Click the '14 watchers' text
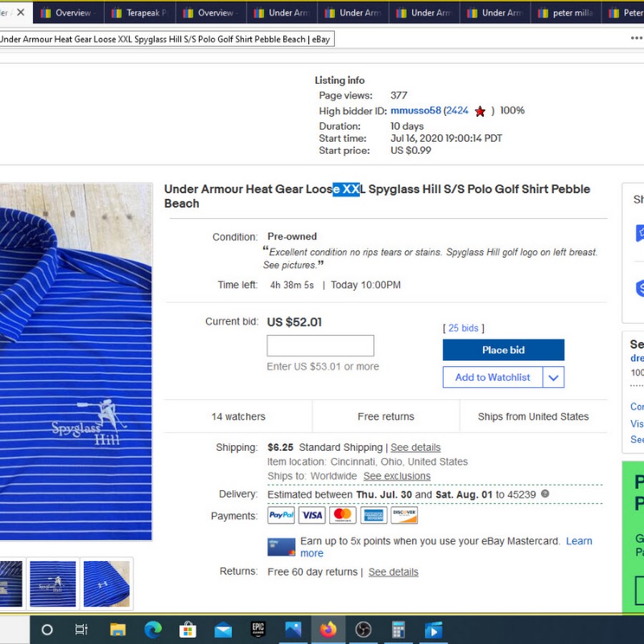 238,416
